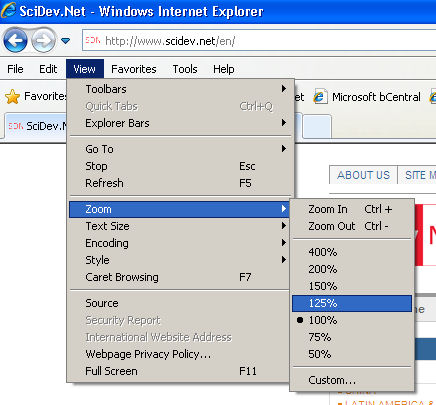Click the Microsoft bCentral page icon
The image size is (436, 405).
[320, 97]
